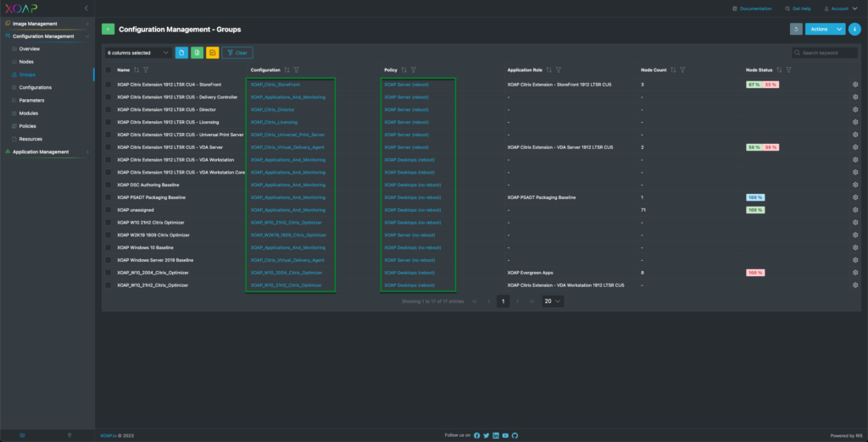
Task: Tick the XOAP Windows 10 Baseline checkbox
Action: [x=108, y=247]
